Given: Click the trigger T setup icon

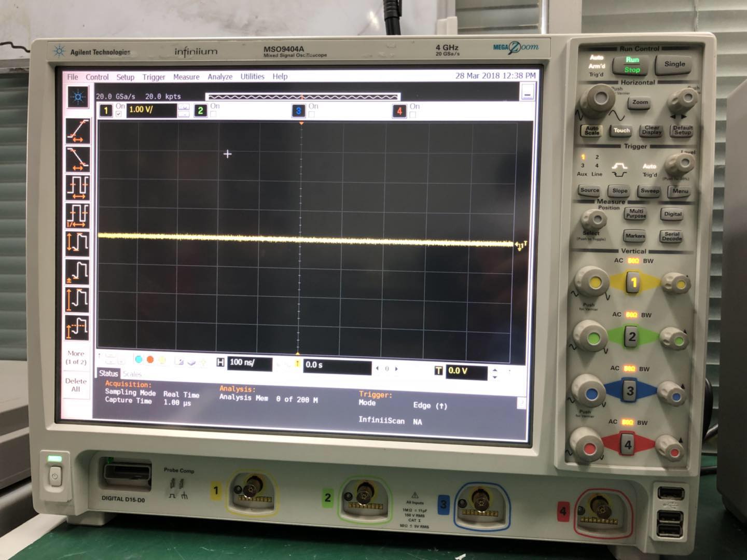Looking at the screenshot, I should [439, 370].
